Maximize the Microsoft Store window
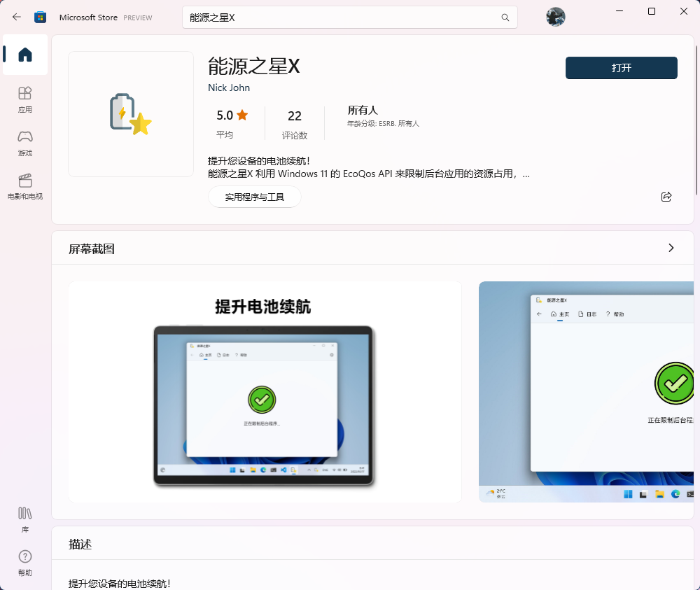The height and width of the screenshot is (590, 700). 651,11
